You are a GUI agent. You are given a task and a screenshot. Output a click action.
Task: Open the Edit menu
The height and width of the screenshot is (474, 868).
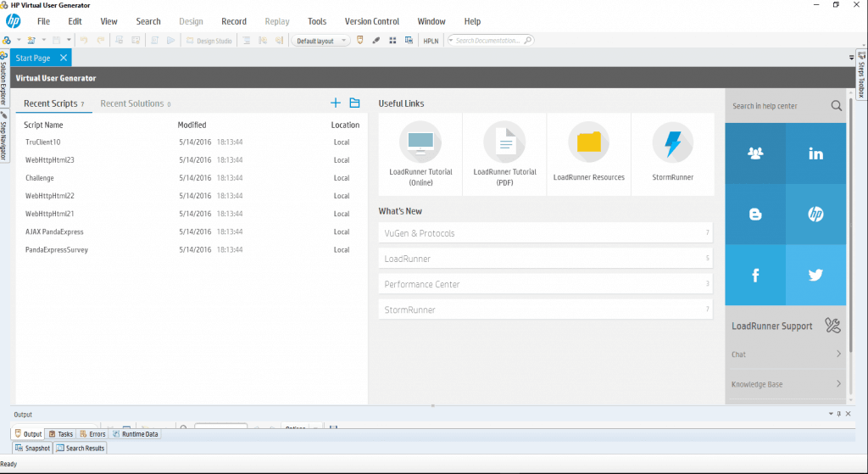pos(75,21)
